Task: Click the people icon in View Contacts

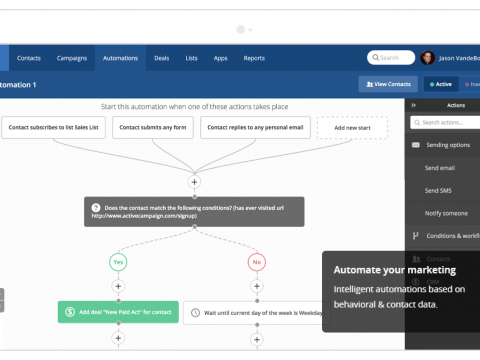Action: pos(370,84)
